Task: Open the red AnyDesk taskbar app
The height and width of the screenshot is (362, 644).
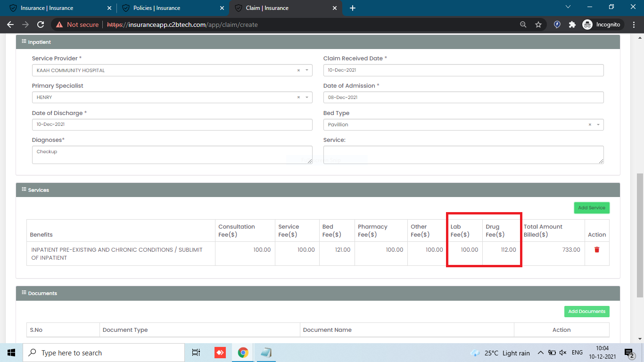Action: 220,353
